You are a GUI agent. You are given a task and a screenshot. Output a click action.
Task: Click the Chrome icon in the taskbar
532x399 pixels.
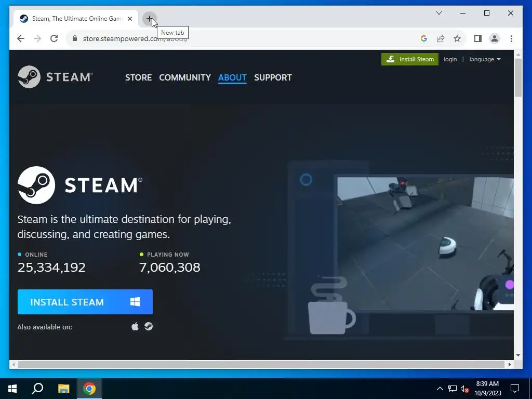(89, 389)
